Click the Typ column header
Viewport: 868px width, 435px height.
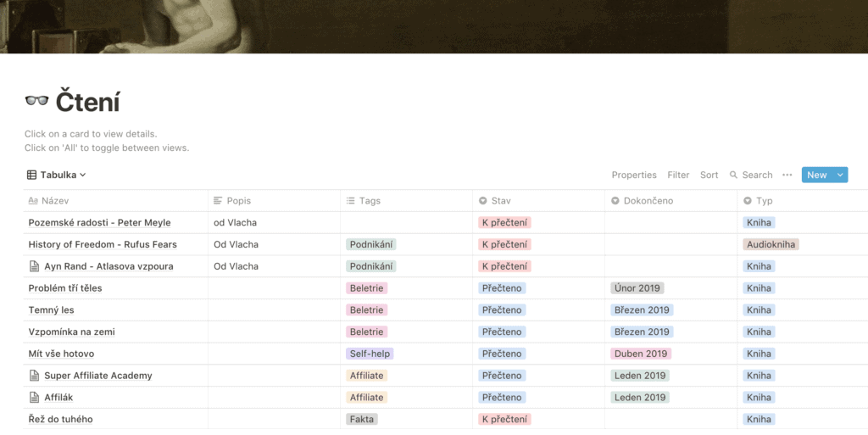point(803,201)
